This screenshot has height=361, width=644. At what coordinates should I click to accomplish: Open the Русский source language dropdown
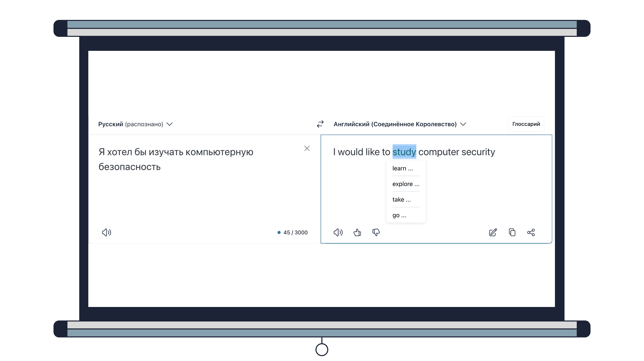pyautogui.click(x=135, y=124)
